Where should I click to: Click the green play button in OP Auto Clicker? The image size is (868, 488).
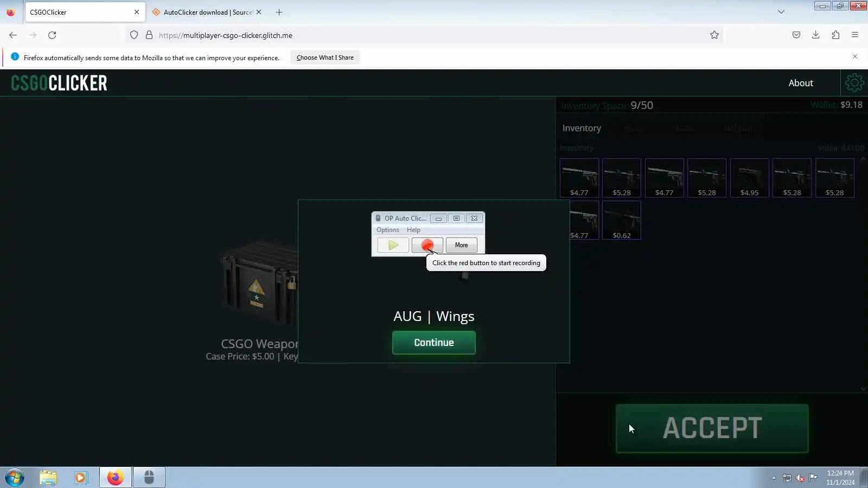tap(393, 245)
